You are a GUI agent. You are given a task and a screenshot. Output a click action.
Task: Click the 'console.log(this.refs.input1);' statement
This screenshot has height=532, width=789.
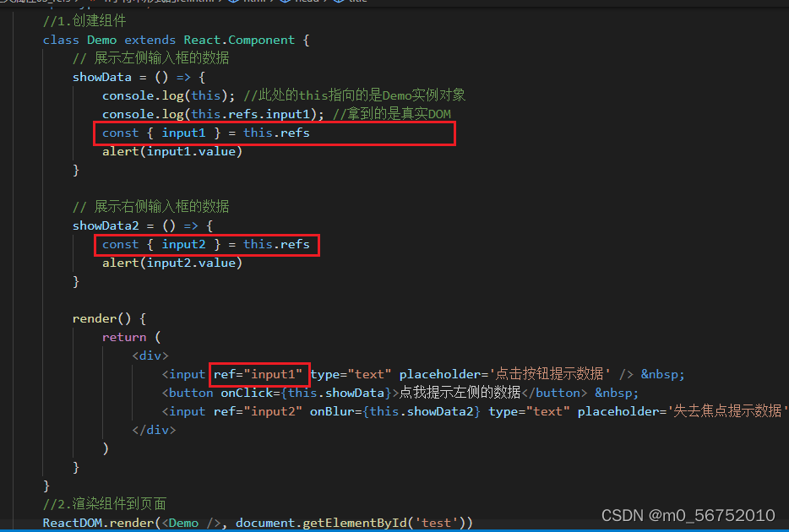(213, 114)
